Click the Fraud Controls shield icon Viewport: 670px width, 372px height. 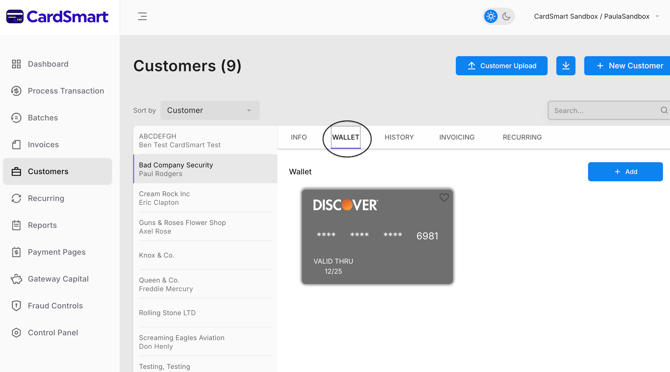point(16,306)
